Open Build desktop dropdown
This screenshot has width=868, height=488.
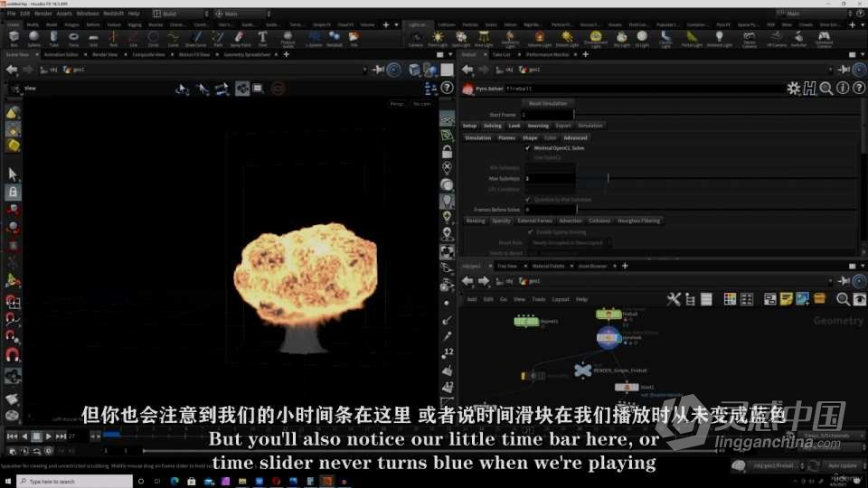[181, 14]
